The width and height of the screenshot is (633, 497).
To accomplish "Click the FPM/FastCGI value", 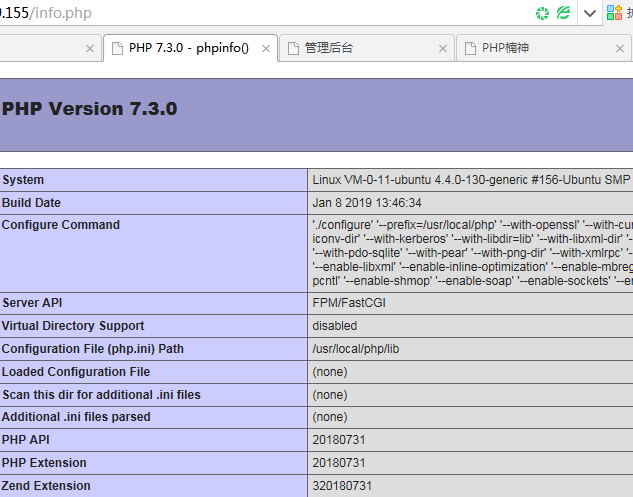I will click(x=349, y=303).
